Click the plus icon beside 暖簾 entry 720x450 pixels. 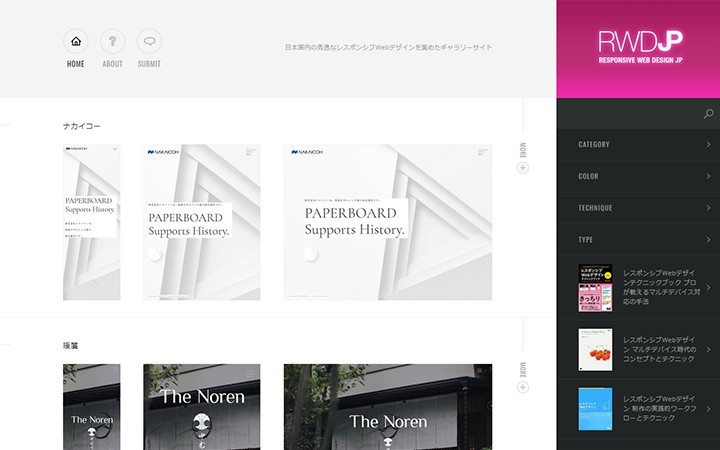point(523,388)
